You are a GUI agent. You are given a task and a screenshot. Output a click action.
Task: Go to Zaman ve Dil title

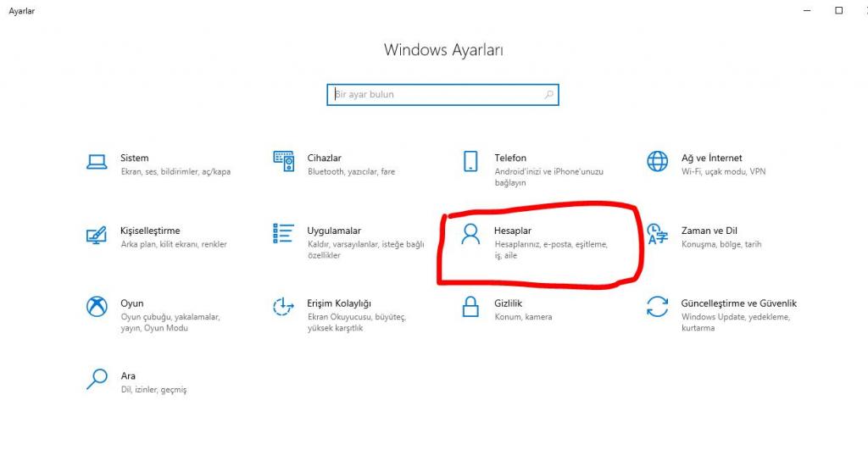coord(709,231)
